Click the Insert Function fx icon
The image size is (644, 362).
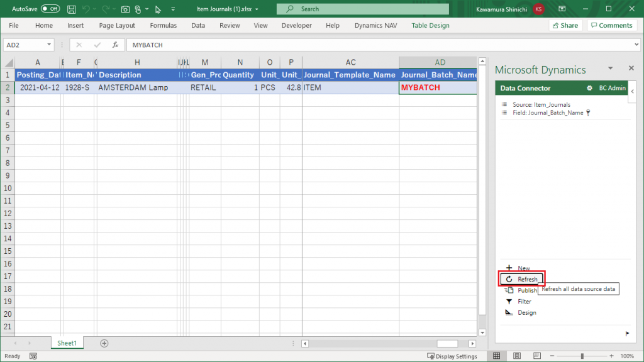[x=115, y=45]
